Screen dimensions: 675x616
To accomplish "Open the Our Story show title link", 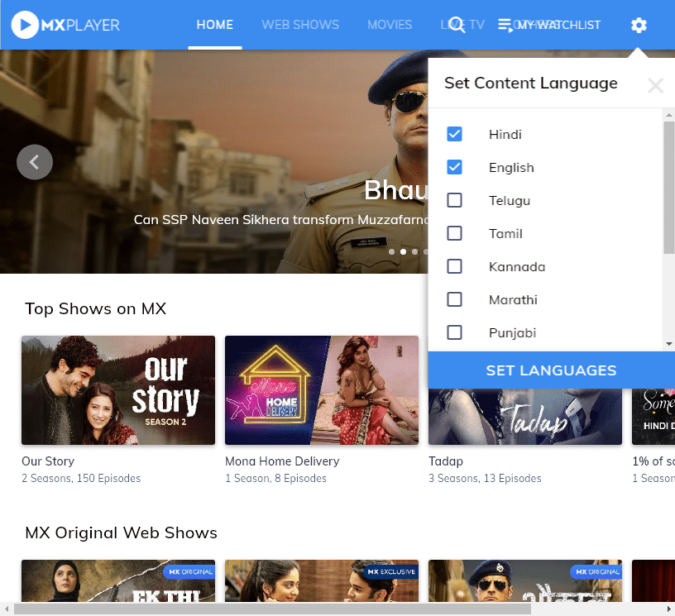I will (48, 461).
